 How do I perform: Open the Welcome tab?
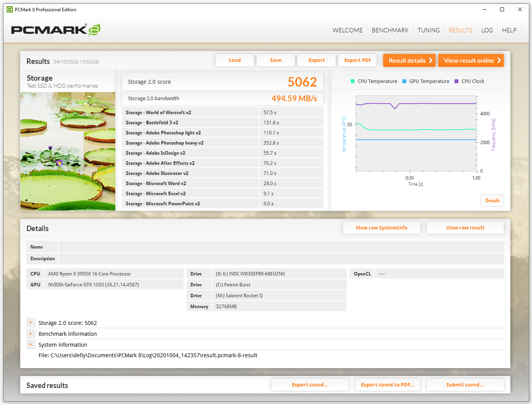pyautogui.click(x=348, y=30)
